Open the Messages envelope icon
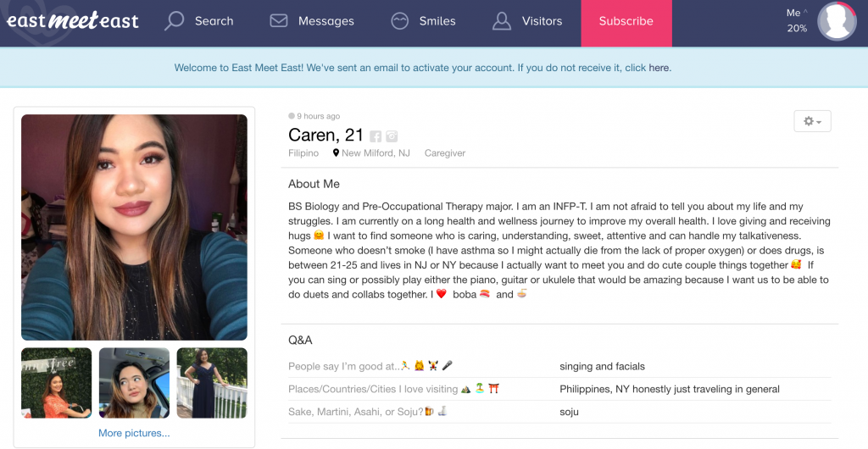Image resolution: width=868 pixels, height=449 pixels. pos(278,21)
